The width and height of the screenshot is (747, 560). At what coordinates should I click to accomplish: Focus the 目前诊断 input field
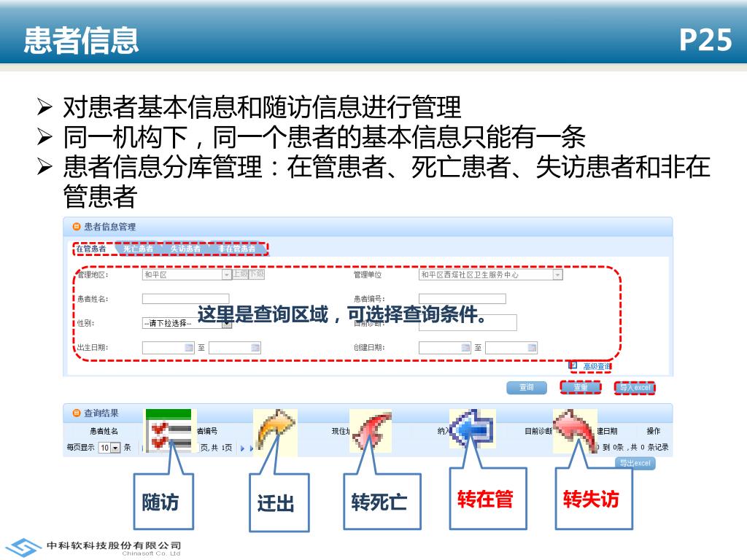(x=468, y=323)
